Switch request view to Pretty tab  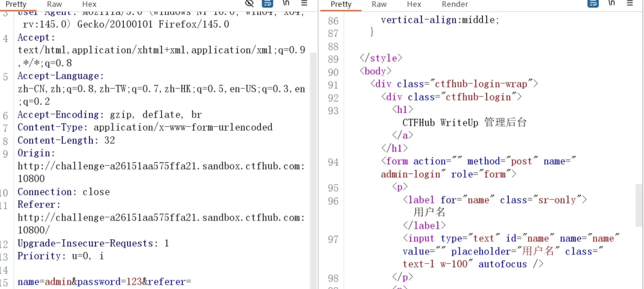coord(16,4)
